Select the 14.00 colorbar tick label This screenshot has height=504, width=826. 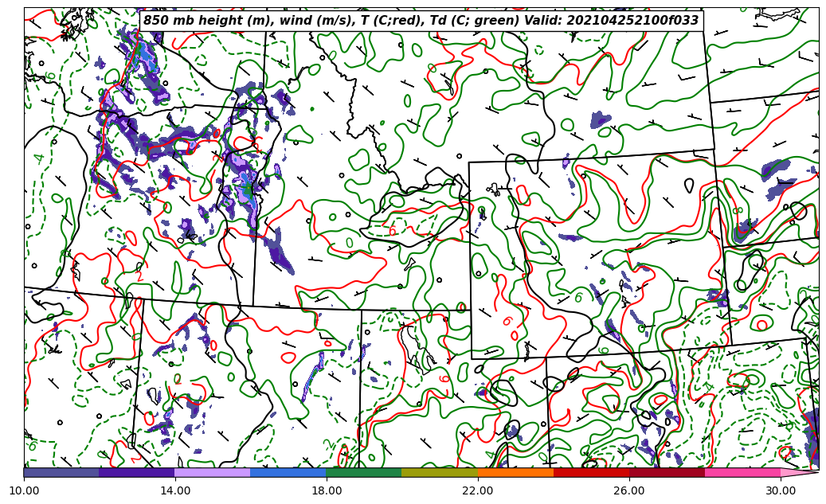175,491
